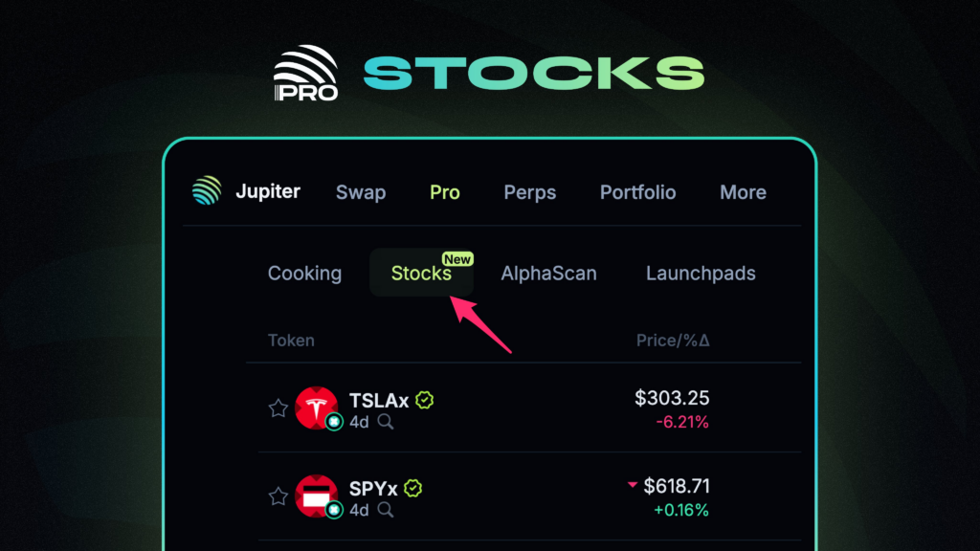Select the AlphaScan tab
Image resolution: width=980 pixels, height=551 pixels.
[548, 273]
